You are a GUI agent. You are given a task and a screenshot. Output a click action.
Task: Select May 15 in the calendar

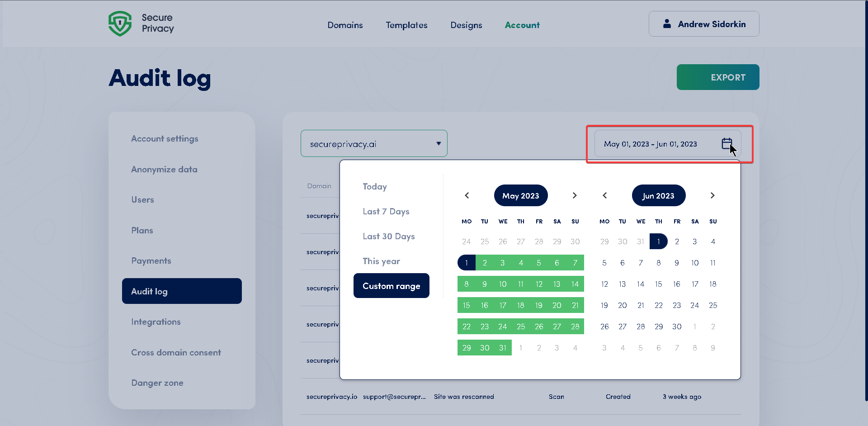[x=467, y=305]
